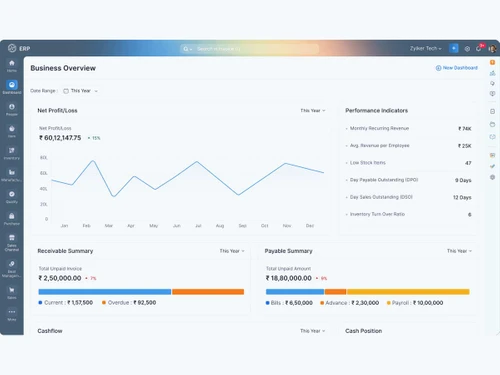The height and width of the screenshot is (375, 500).
Task: Click the ₹ 60,12,147.75 profit value
Action: pyautogui.click(x=60, y=138)
